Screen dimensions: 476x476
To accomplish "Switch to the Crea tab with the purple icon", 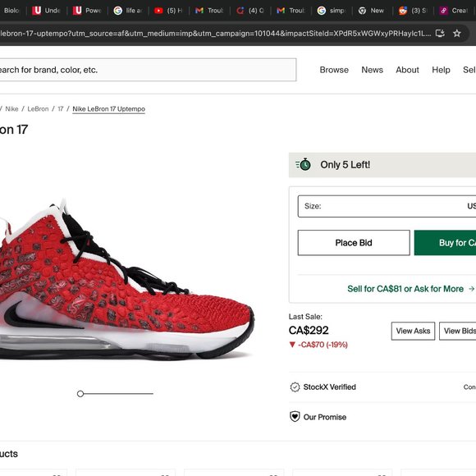I will (454, 11).
